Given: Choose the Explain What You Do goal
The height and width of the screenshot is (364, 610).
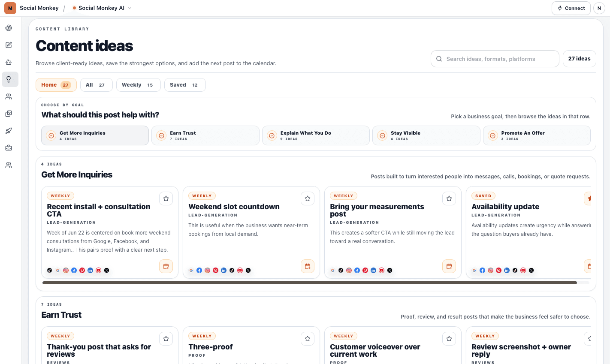Looking at the screenshot, I should pos(316,135).
